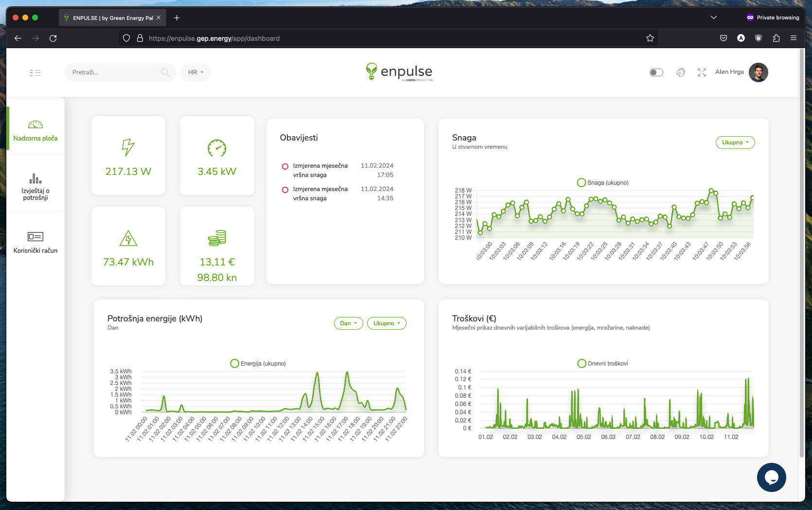The image size is (812, 510).
Task: Open the Izvještaj o potrošnji report icon
Action: click(35, 179)
